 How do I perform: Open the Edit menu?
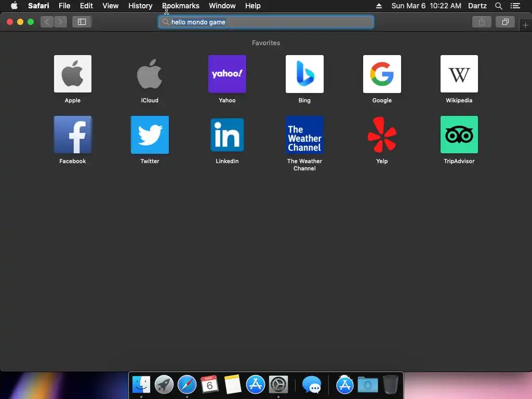point(86,6)
